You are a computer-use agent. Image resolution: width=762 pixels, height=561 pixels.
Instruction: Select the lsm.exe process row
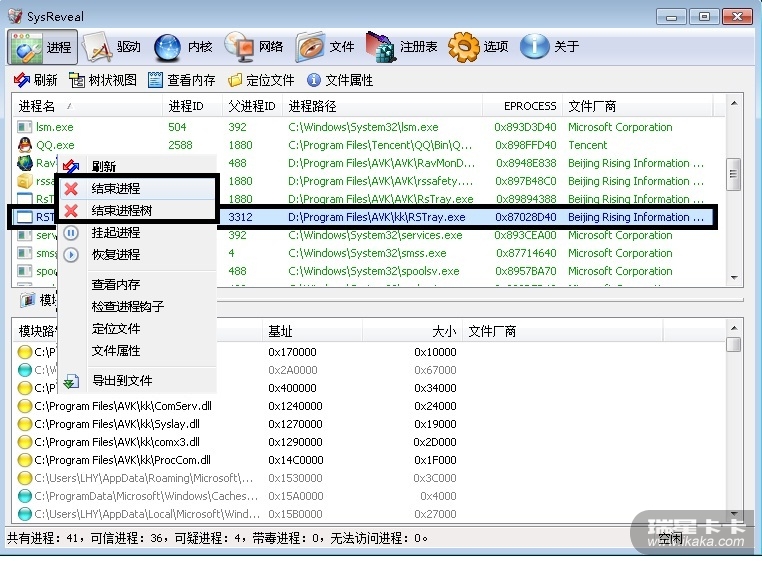[369, 127]
